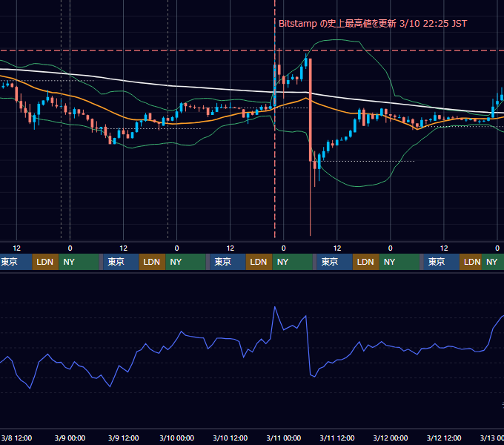504x445 pixels.
Task: Click the 3/9 00:00 date label
Action: tap(70, 438)
